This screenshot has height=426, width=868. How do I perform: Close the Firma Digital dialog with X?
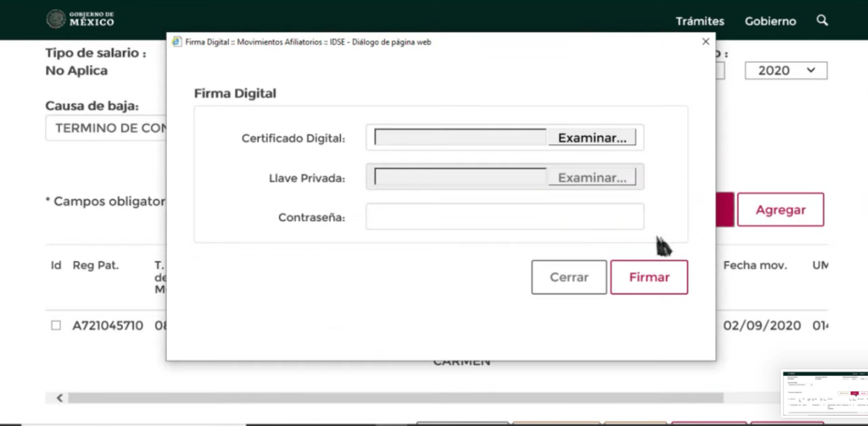pyautogui.click(x=705, y=42)
